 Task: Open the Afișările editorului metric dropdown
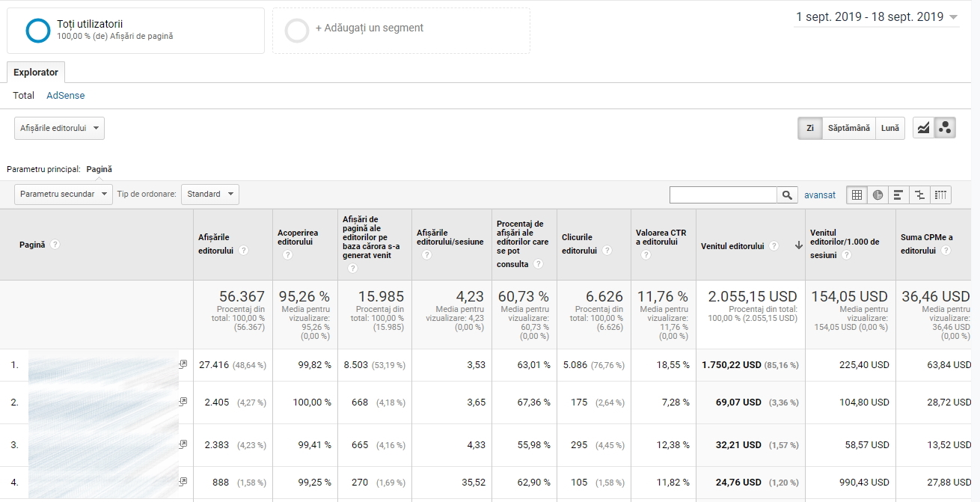click(x=59, y=128)
